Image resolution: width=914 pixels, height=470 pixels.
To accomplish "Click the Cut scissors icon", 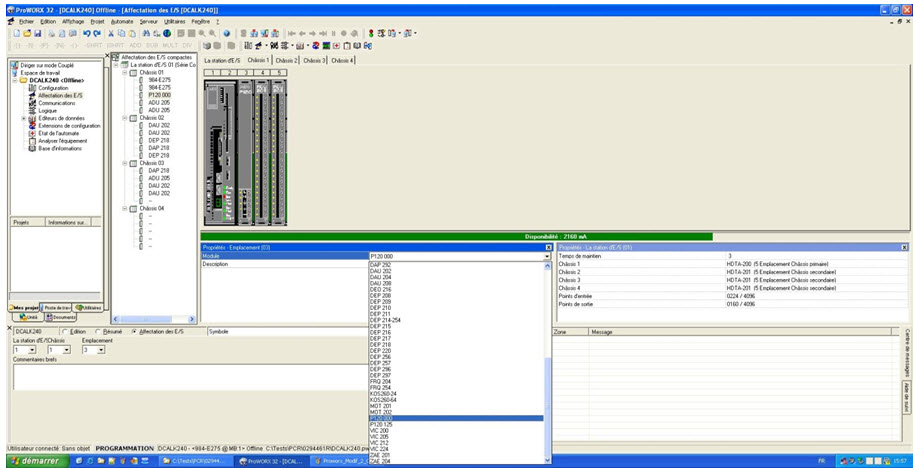I will click(111, 34).
